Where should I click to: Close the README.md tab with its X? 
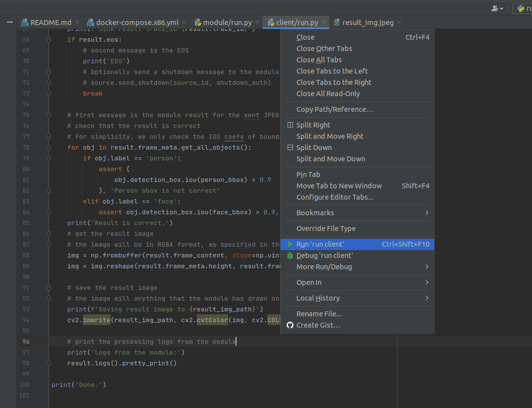point(78,23)
